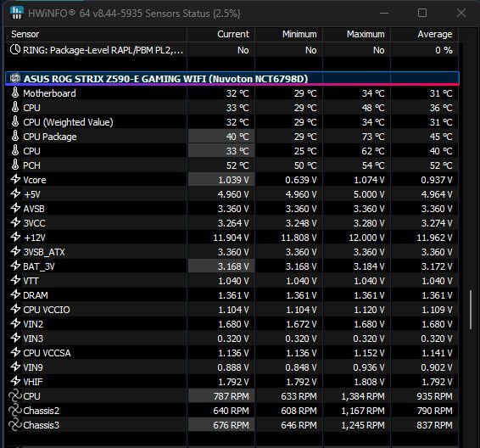Click the lightning icon beside AVSB
Viewport: 480px width, 448px height.
click(15, 208)
